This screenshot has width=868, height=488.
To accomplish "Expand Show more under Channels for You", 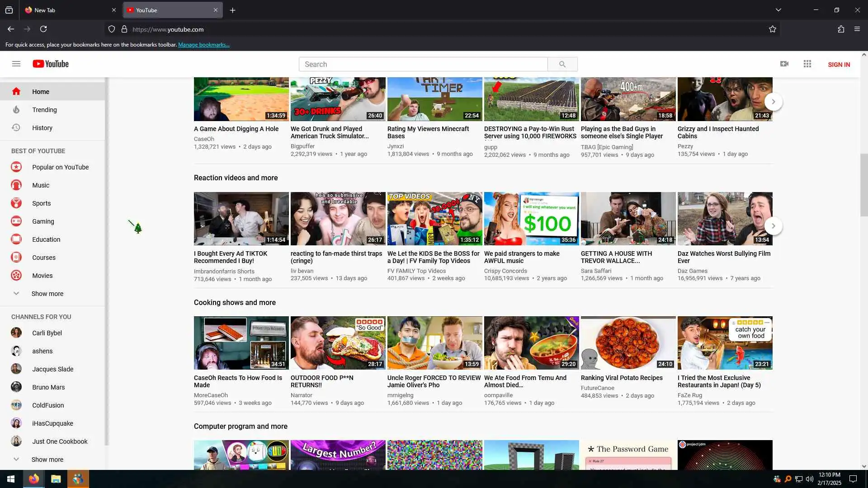I will pos(47,460).
